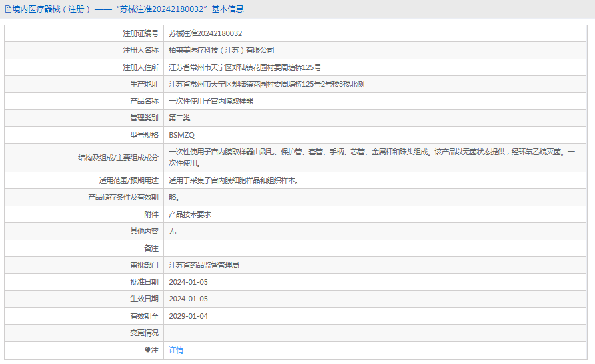Click the 备注 label
The width and height of the screenshot is (595, 364).
click(x=151, y=248)
